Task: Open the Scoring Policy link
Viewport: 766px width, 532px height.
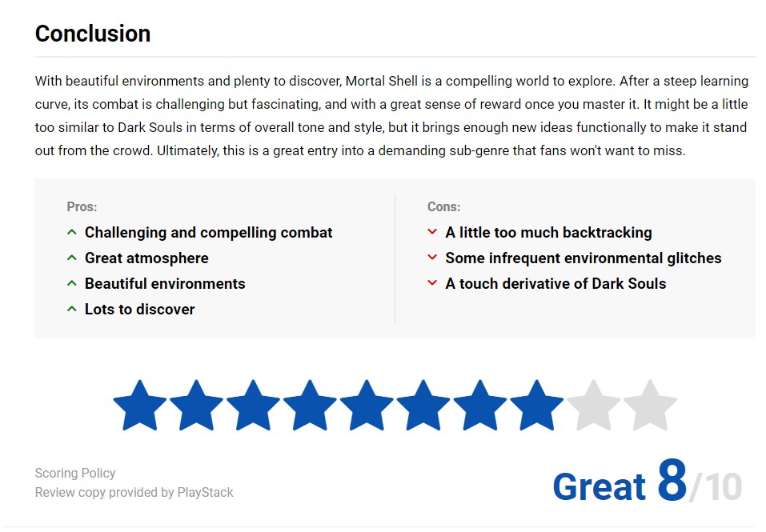Action: pos(75,473)
